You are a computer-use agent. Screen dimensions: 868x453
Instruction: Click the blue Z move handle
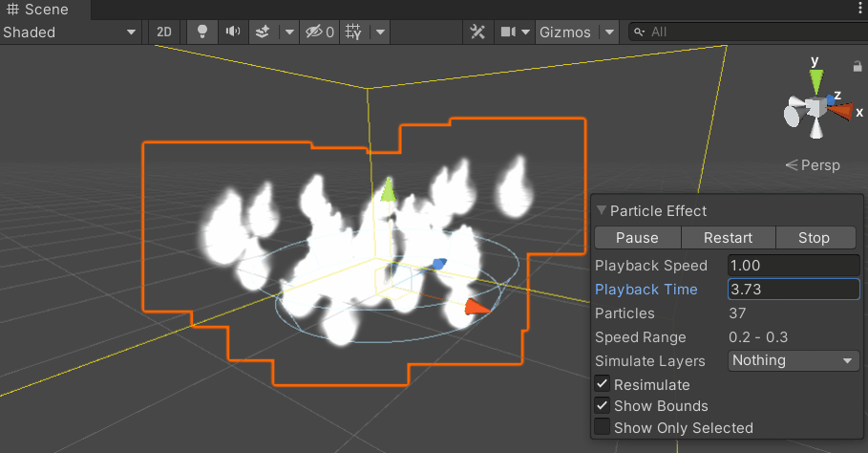[x=438, y=264]
